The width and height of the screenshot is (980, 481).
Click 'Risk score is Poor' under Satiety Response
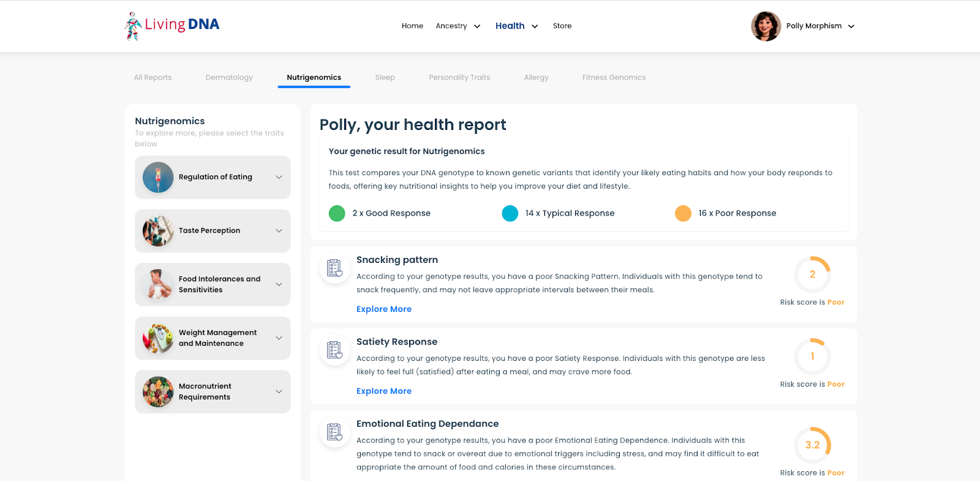point(812,384)
